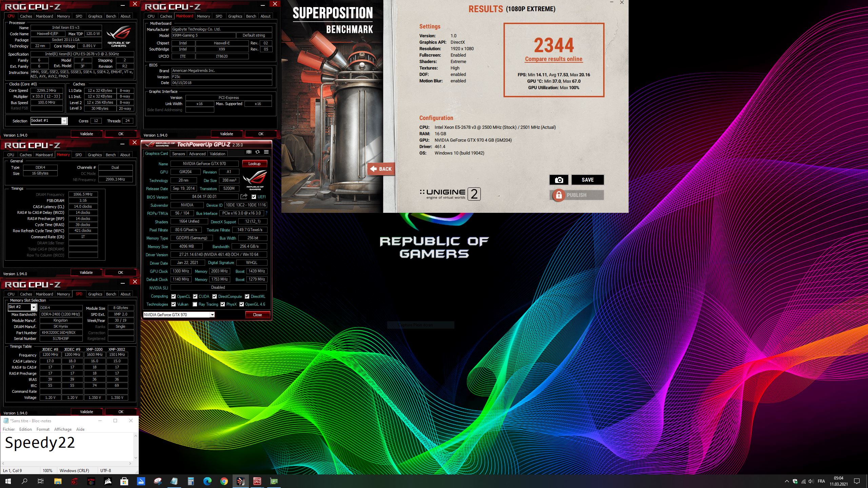Open XPG app from taskbar
This screenshot has width=868, height=488.
pyautogui.click(x=91, y=481)
